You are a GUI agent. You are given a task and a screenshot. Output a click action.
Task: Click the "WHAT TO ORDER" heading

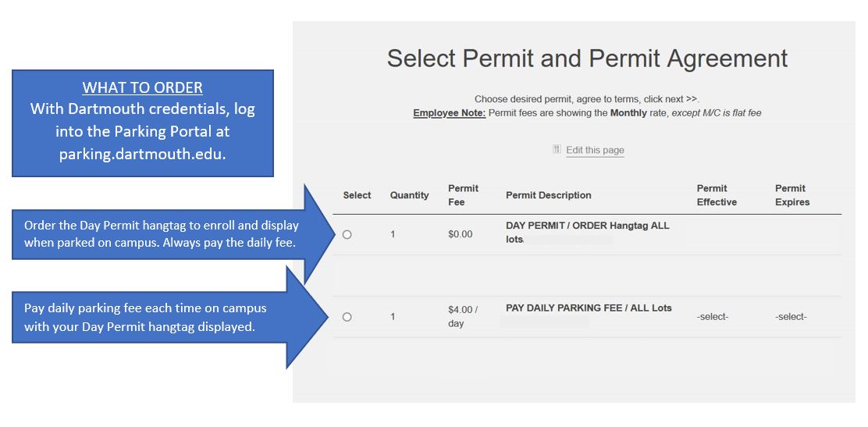pyautogui.click(x=142, y=87)
